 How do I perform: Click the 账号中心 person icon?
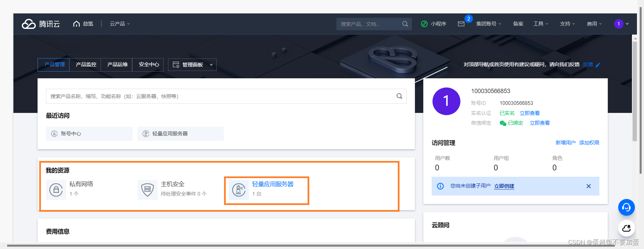[54, 134]
